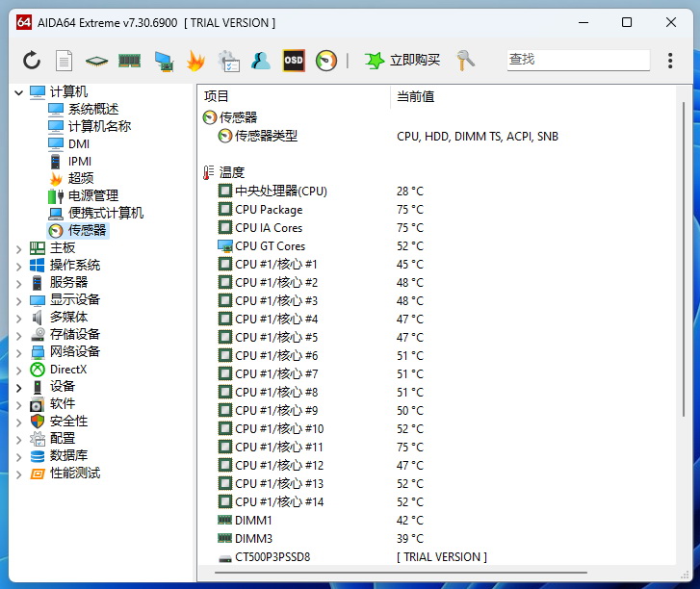700x589 pixels.
Task: Maximize the AIDA64 window
Action: pyautogui.click(x=627, y=22)
